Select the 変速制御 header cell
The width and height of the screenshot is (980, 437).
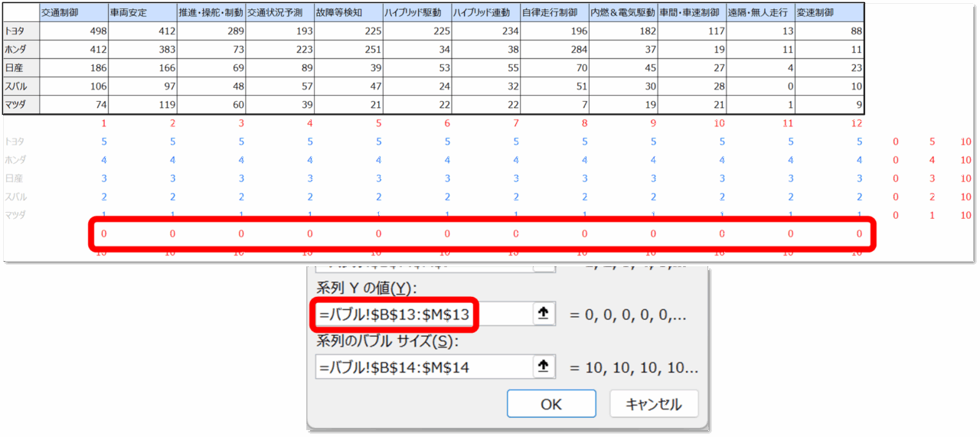[x=830, y=13]
